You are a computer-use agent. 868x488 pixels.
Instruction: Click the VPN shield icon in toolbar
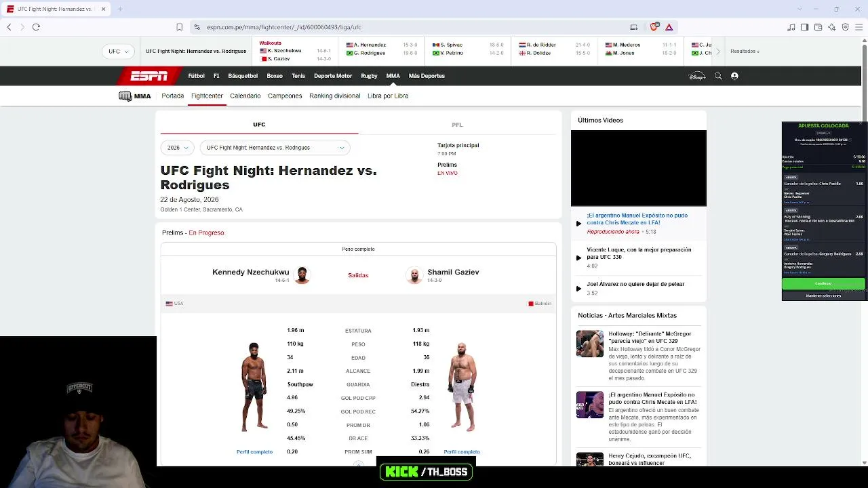pyautogui.click(x=845, y=27)
